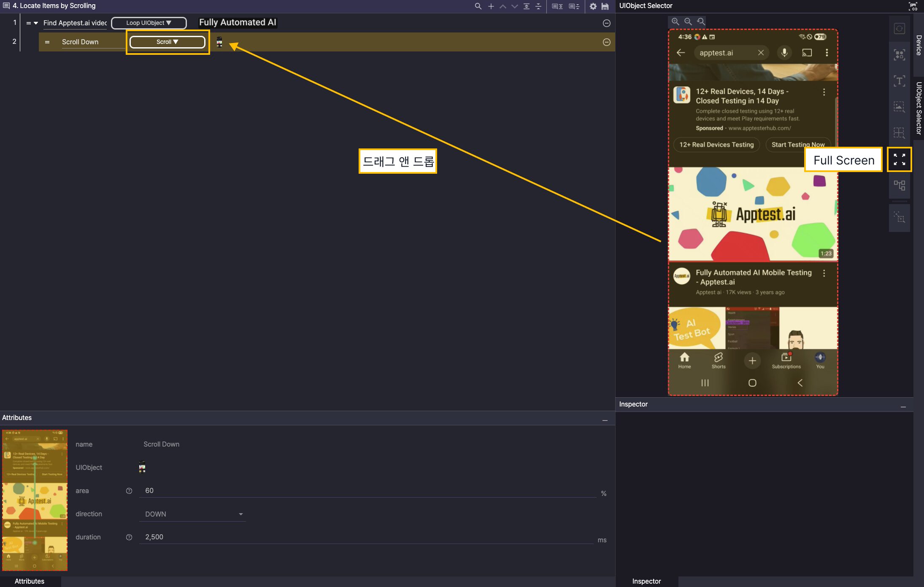Open the Scroll action type dropdown
Image resolution: width=924 pixels, height=587 pixels.
coord(167,42)
